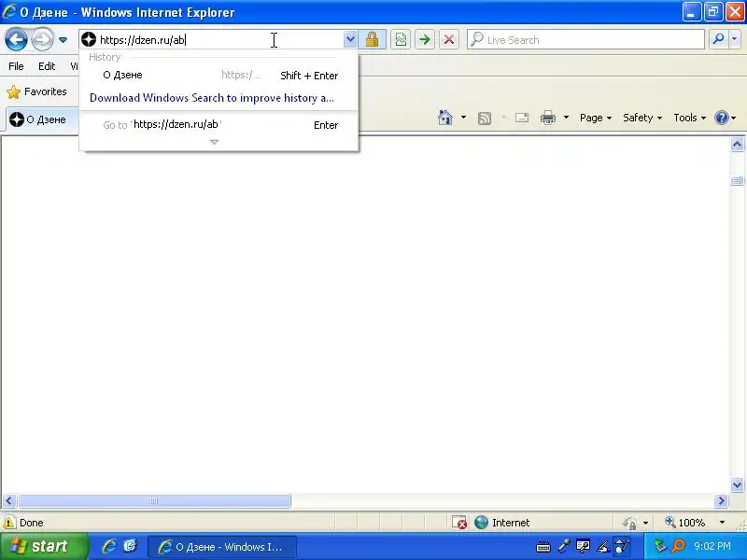Click the second Quick Launch icon

coord(130,546)
